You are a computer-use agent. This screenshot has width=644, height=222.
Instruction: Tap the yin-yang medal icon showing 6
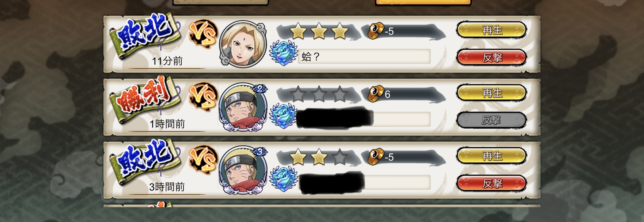tap(376, 94)
